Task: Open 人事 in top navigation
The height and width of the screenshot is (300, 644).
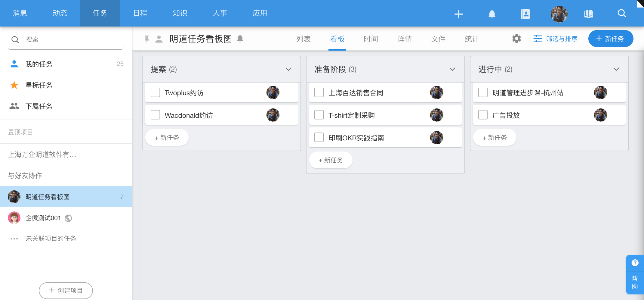Action: coord(220,13)
